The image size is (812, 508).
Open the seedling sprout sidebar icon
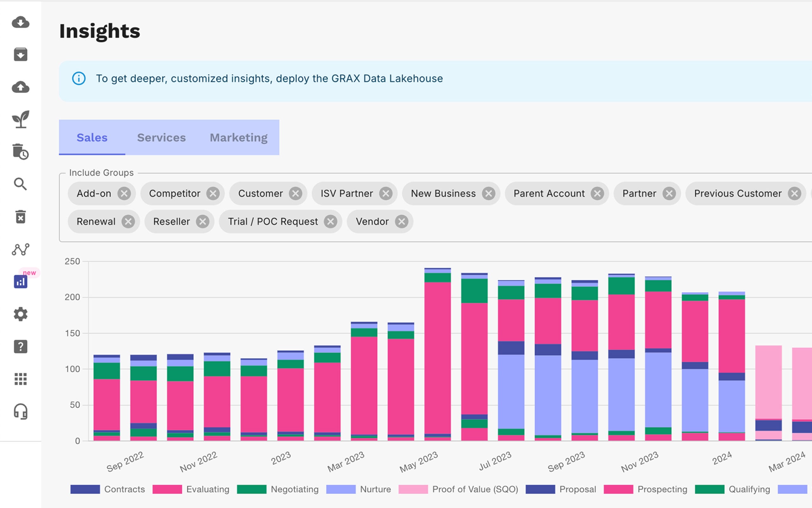coord(21,119)
